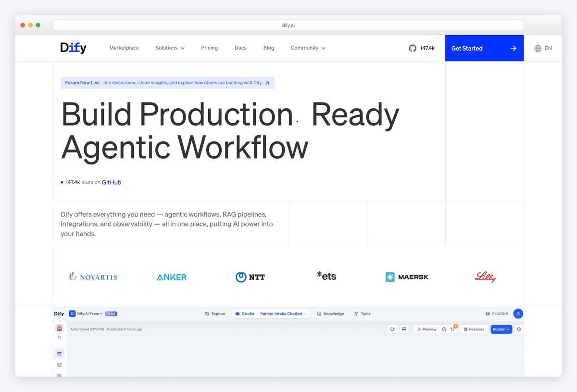Click the globe language icon
577x392 pixels.
pyautogui.click(x=538, y=49)
